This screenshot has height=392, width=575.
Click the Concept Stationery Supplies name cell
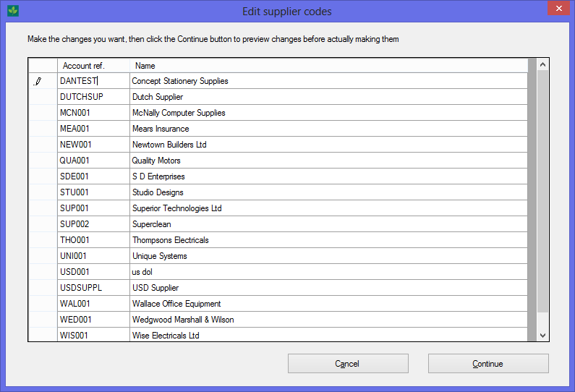point(328,81)
